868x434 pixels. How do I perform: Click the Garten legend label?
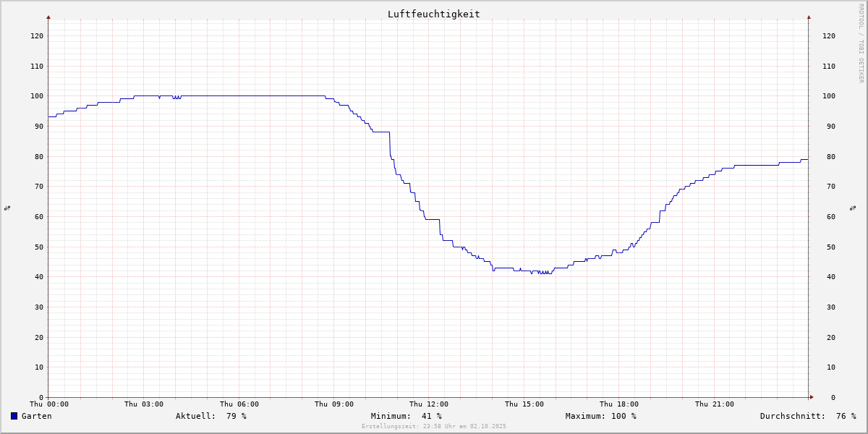36,416
